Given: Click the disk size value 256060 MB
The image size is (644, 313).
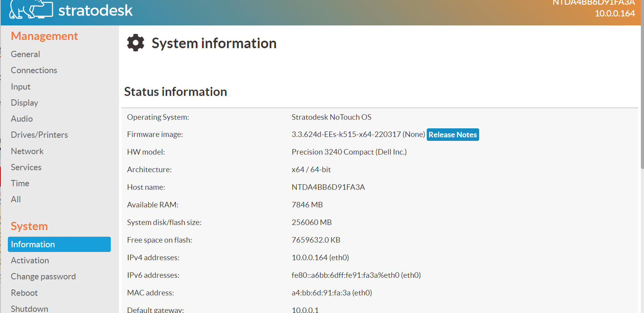Looking at the screenshot, I should point(312,222).
